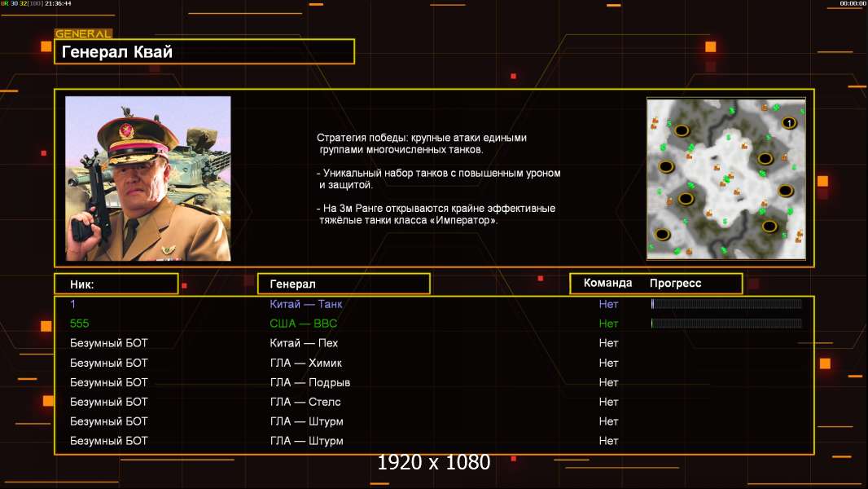Screen dimensions: 868x489
Task: Click the 00:00:00 timer in the corner
Action: (x=852, y=4)
